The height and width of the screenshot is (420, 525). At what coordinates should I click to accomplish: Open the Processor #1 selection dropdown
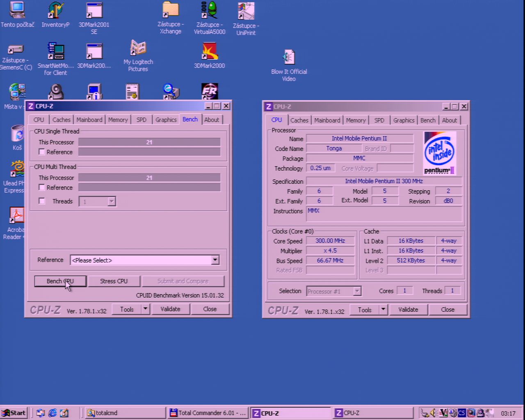pyautogui.click(x=357, y=291)
